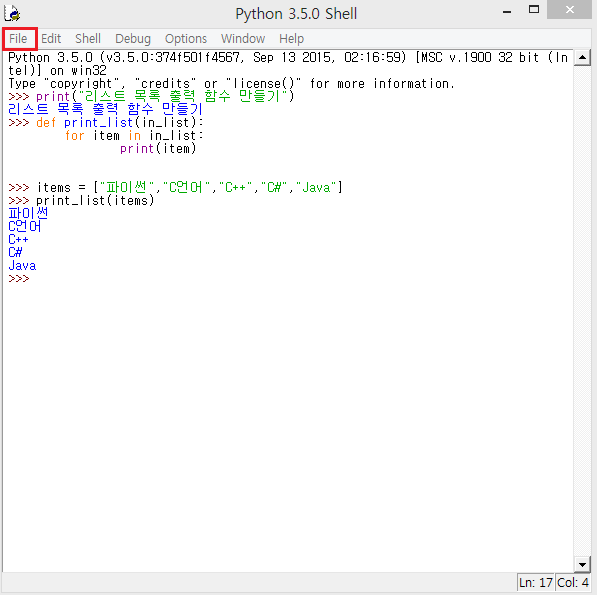Minimize the Python Shell window
Screen dimensions: 597x595
pos(507,12)
